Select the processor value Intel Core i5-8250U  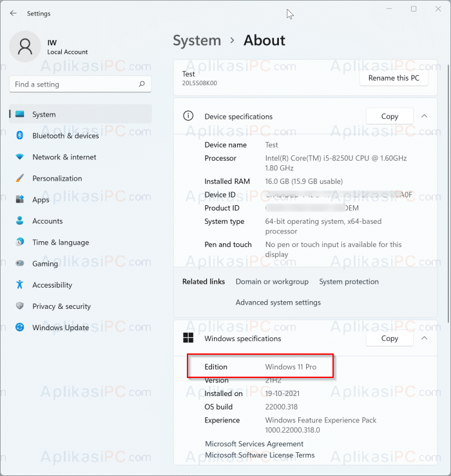click(x=336, y=163)
